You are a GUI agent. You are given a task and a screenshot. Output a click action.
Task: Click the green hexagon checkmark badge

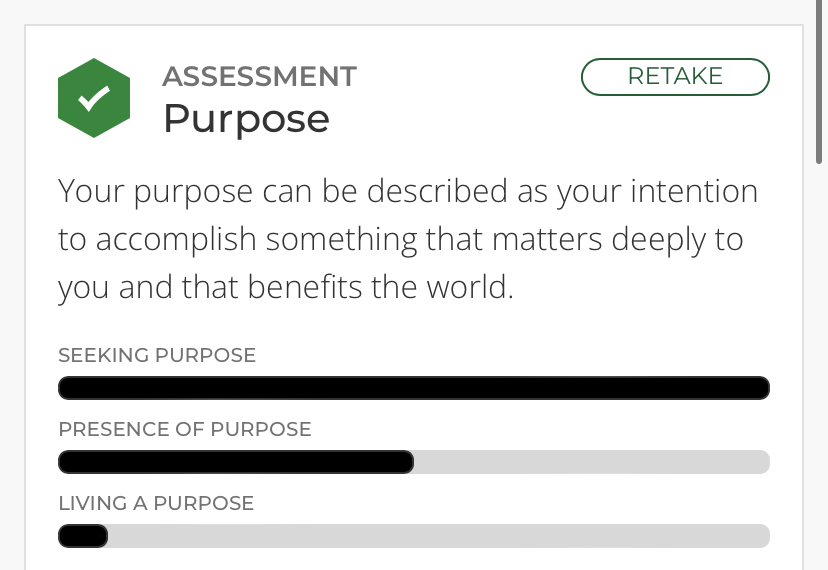94,98
